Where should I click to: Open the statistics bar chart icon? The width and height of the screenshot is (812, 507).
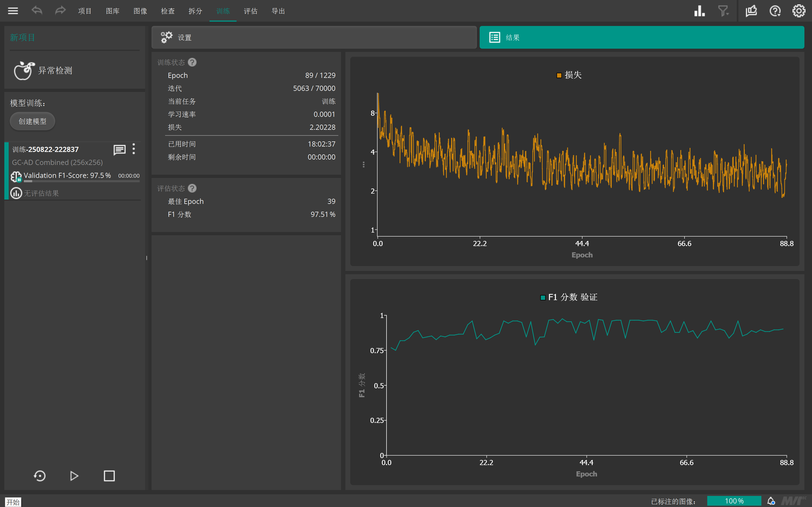[x=699, y=11]
